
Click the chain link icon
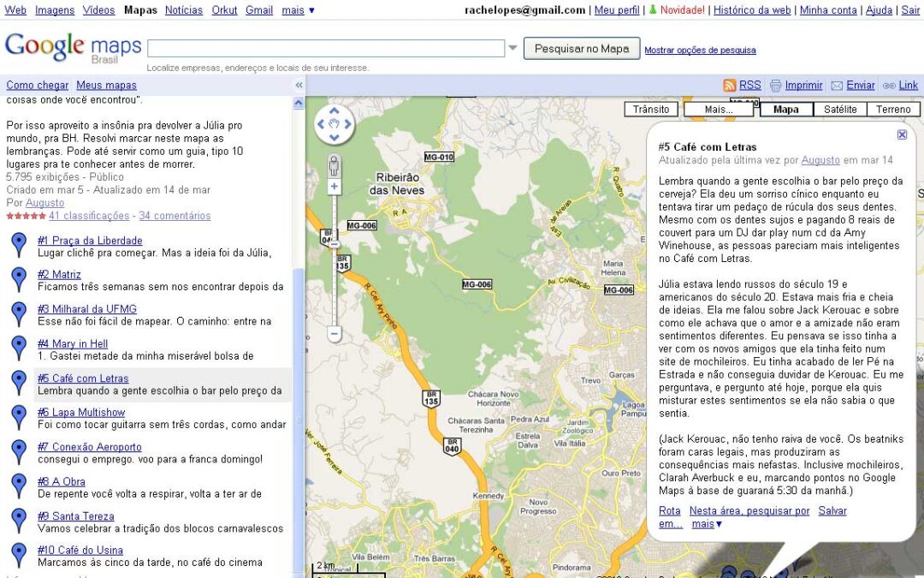click(889, 86)
